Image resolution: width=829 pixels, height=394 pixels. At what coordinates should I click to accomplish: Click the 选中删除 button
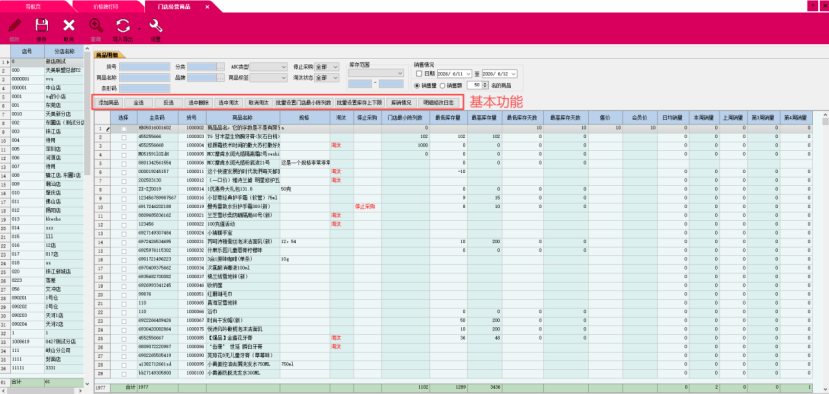tap(199, 103)
